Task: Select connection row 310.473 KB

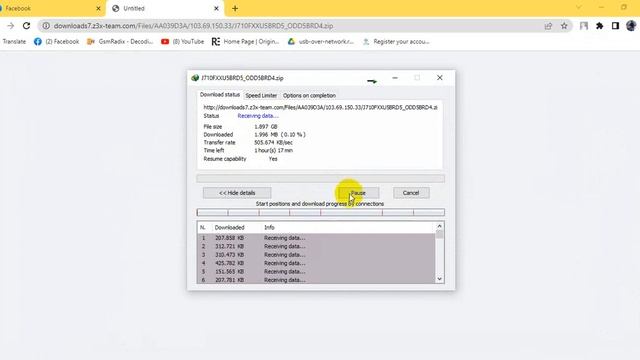Action: click(316, 255)
